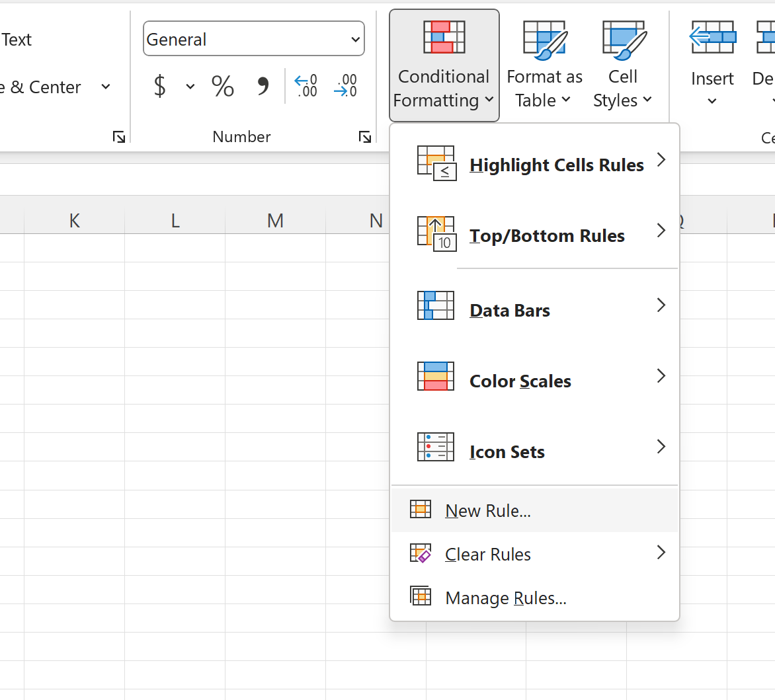775x700 pixels.
Task: Apply the Accounting Number Format
Action: click(x=159, y=87)
